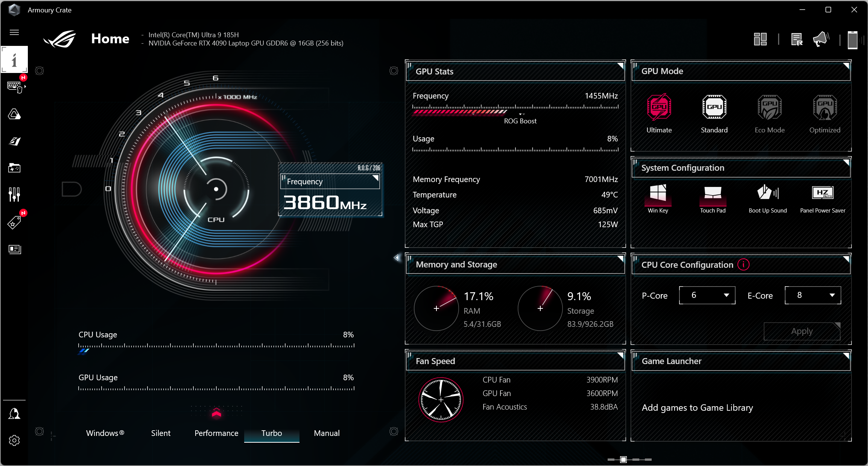The image size is (868, 466).
Task: Click the Apply button
Action: (802, 331)
